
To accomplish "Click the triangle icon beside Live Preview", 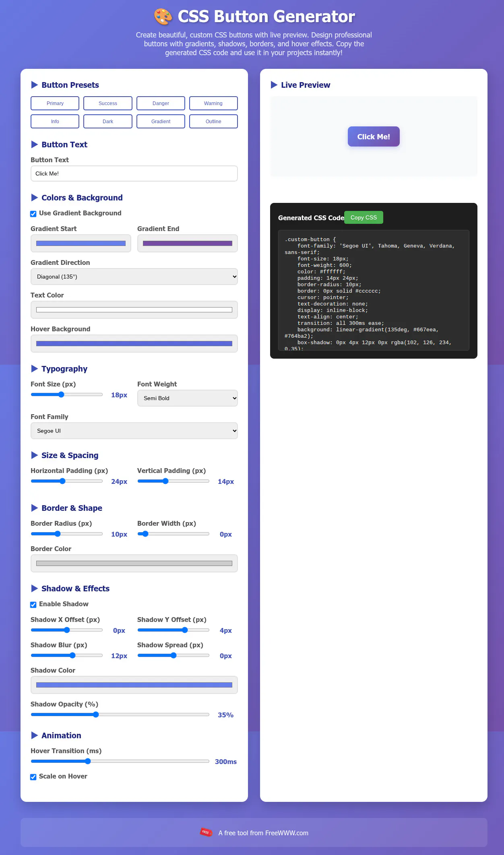I will (274, 85).
